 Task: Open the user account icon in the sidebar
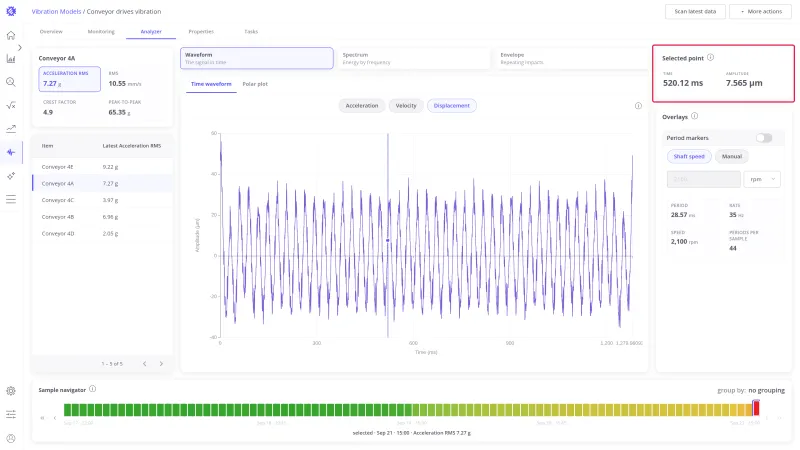tap(11, 438)
